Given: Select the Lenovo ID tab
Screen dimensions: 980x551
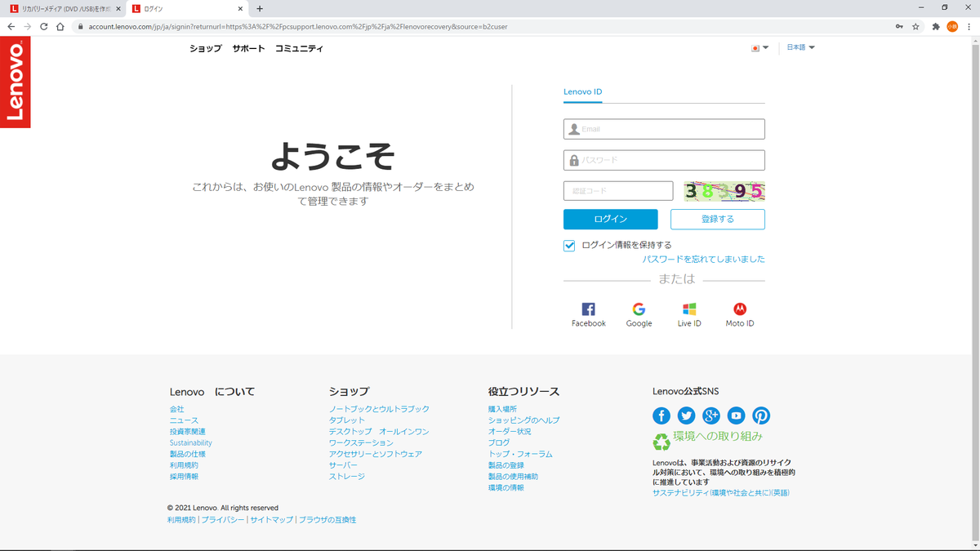Looking at the screenshot, I should click(583, 91).
